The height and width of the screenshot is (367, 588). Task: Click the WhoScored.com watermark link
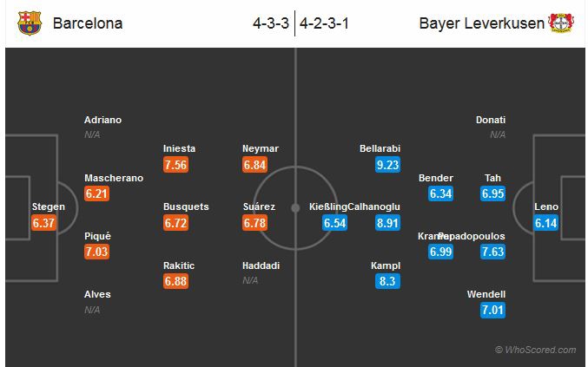click(535, 350)
